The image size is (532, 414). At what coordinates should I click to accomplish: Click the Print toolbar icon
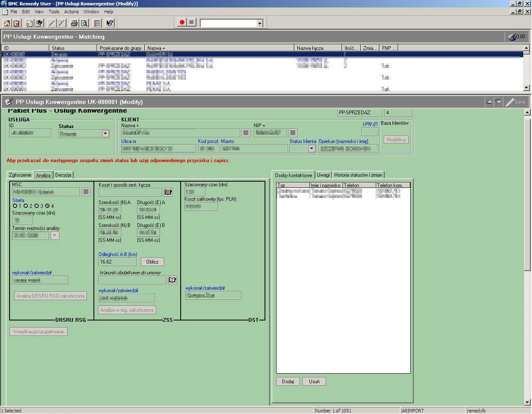(74, 23)
